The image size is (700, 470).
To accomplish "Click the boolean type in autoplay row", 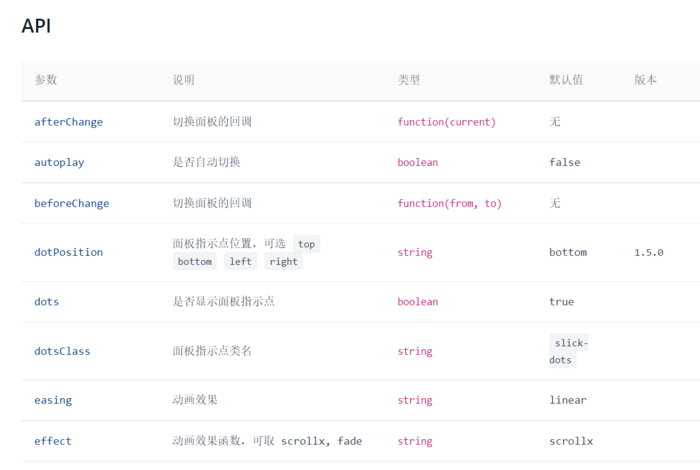I will tap(418, 162).
